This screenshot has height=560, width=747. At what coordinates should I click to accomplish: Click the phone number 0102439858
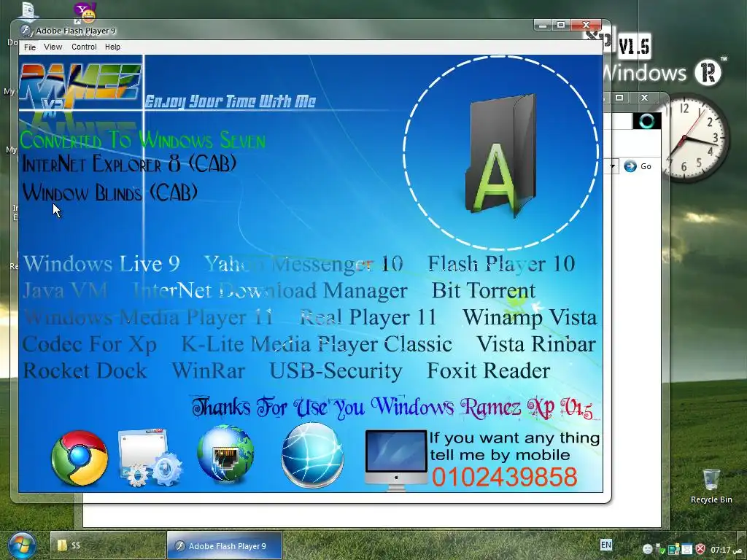coord(505,477)
